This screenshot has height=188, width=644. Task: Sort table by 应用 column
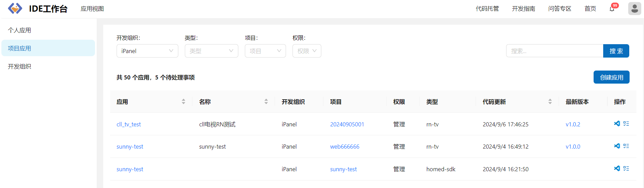coord(183,102)
